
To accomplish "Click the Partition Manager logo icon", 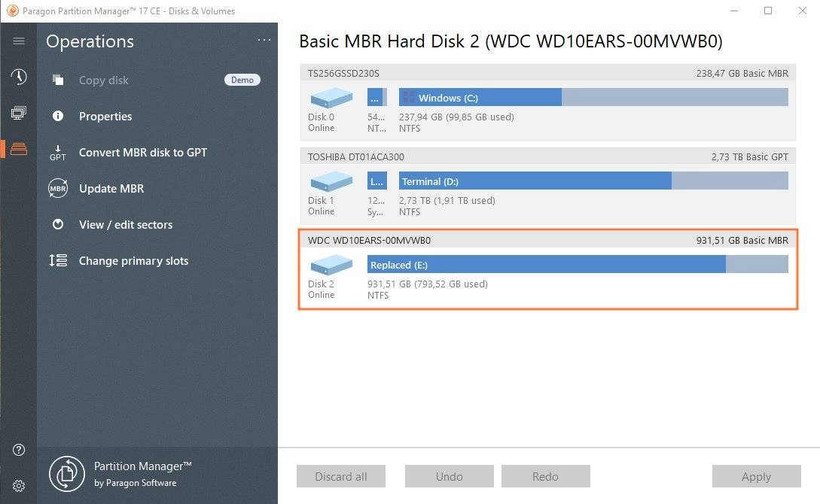I will (x=67, y=474).
